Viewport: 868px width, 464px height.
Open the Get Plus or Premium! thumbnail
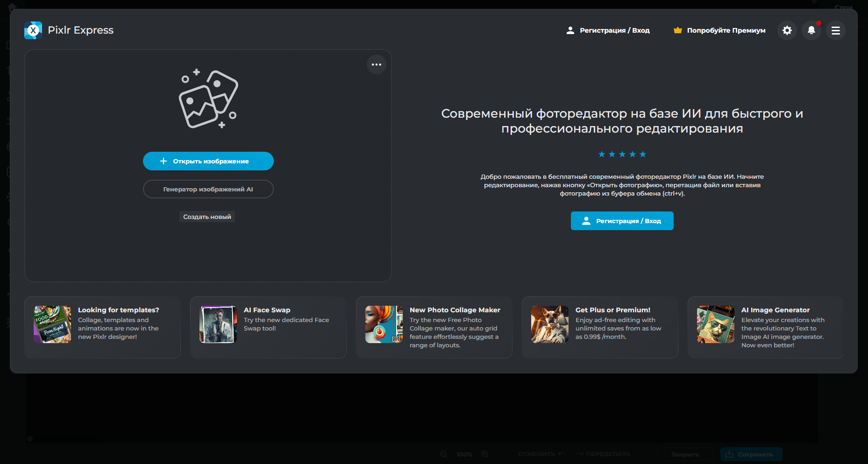[x=550, y=324]
